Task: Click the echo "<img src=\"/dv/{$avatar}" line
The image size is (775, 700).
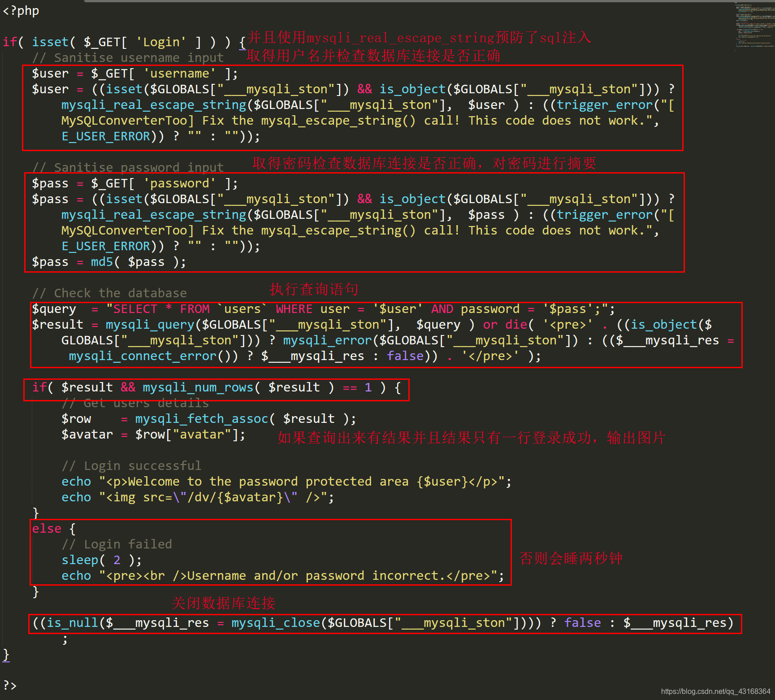Action: [x=198, y=497]
